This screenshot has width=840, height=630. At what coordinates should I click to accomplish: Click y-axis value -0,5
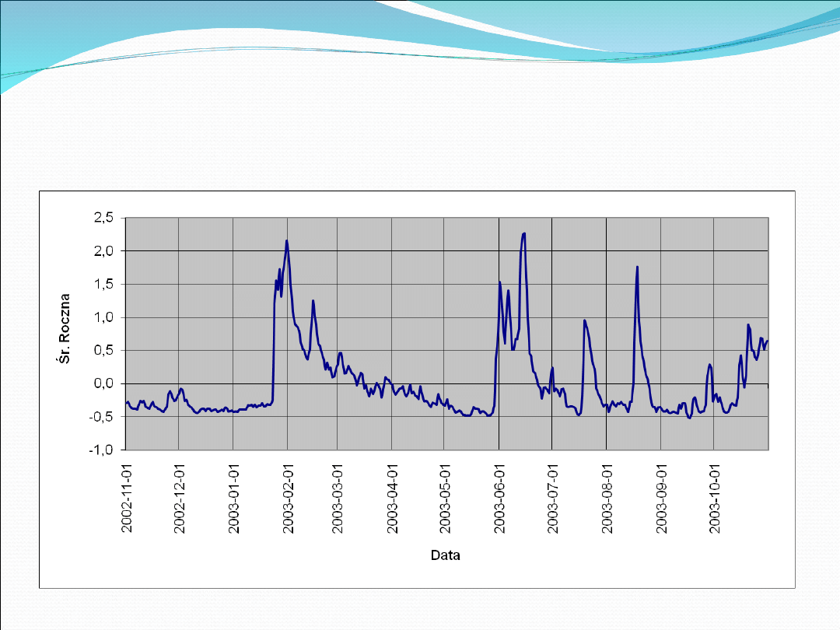click(101, 417)
